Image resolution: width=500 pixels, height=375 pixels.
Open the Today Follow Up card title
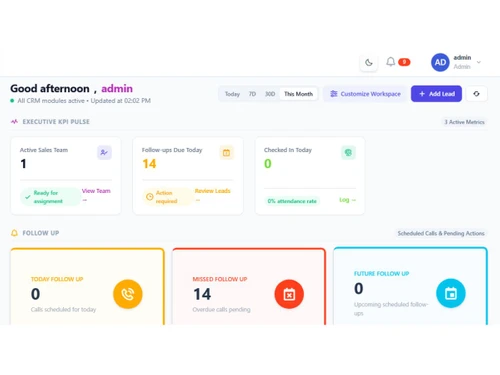tap(57, 279)
